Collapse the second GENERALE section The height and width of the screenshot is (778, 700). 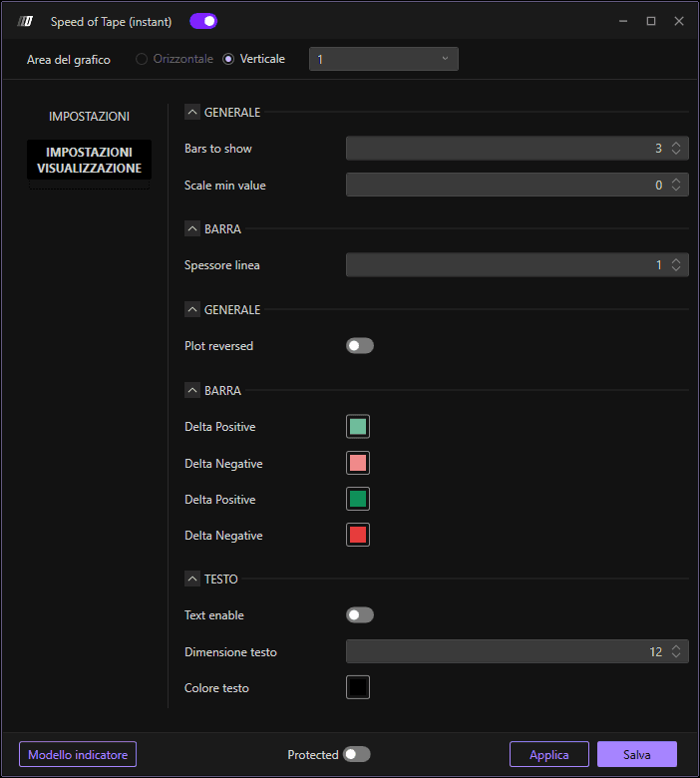pos(192,309)
